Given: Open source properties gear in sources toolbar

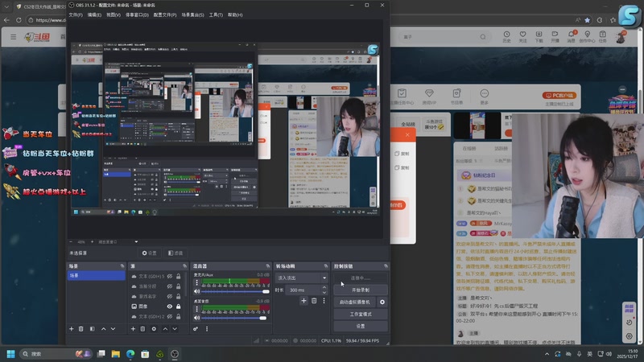Looking at the screenshot, I should 154,329.
